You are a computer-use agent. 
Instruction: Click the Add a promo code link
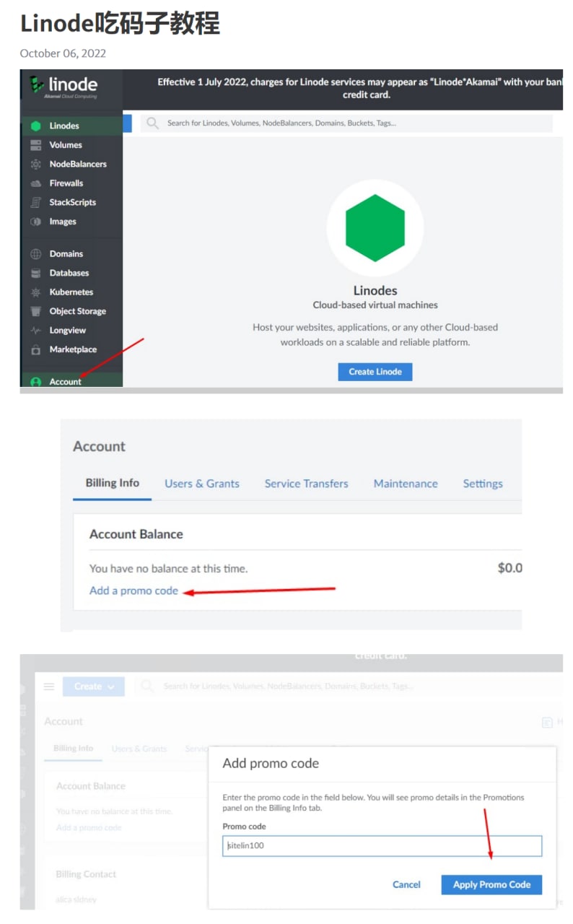pos(134,590)
